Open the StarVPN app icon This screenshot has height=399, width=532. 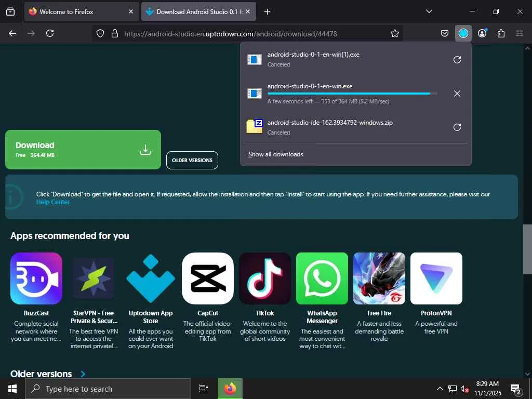pyautogui.click(x=94, y=278)
